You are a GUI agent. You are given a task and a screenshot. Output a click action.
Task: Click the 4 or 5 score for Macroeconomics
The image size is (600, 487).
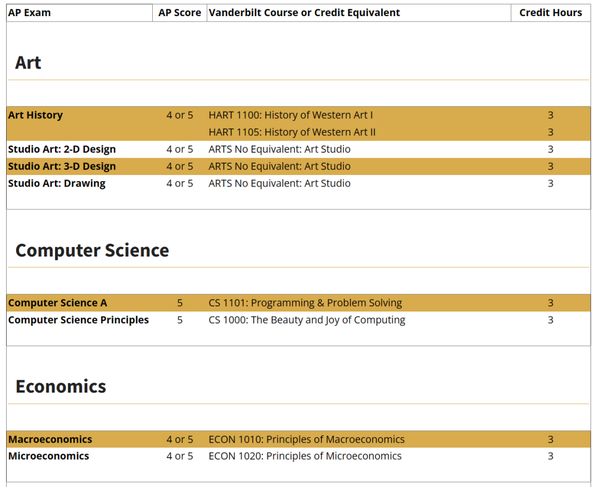pos(179,439)
